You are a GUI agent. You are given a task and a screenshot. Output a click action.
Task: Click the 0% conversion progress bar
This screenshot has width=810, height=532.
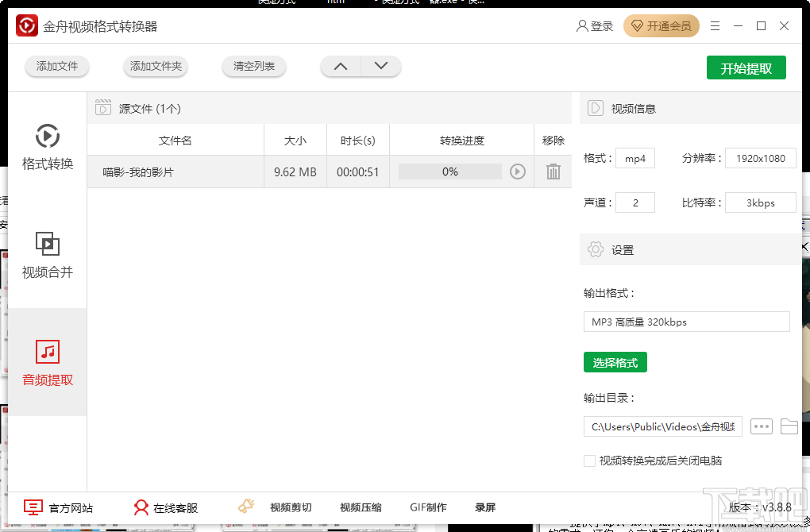click(451, 171)
